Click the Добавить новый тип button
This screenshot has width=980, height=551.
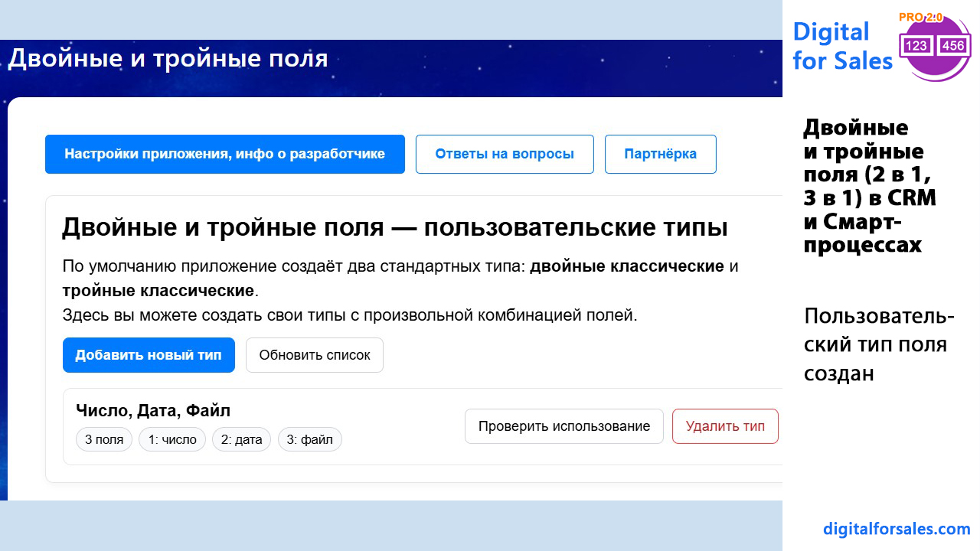point(149,355)
